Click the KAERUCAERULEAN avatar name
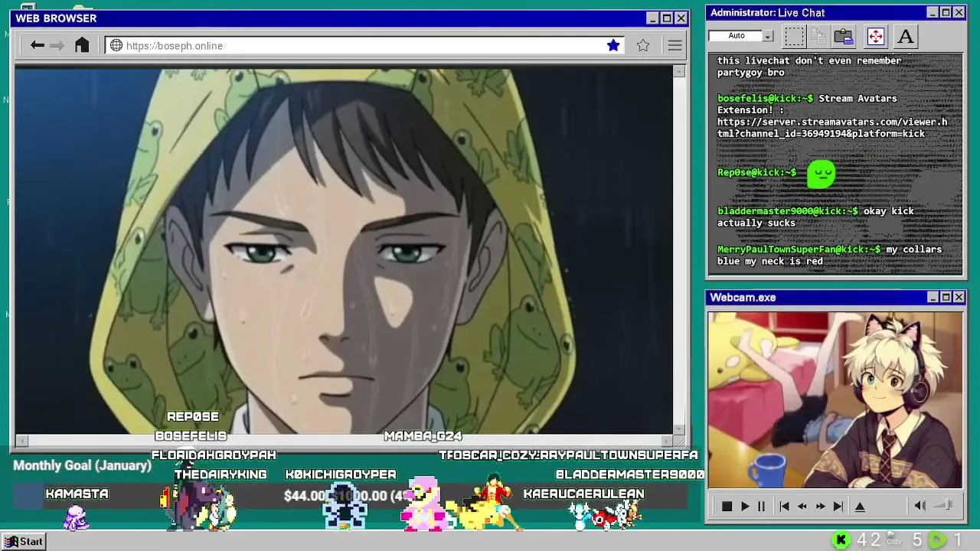Viewport: 980px width, 551px height. 583,494
